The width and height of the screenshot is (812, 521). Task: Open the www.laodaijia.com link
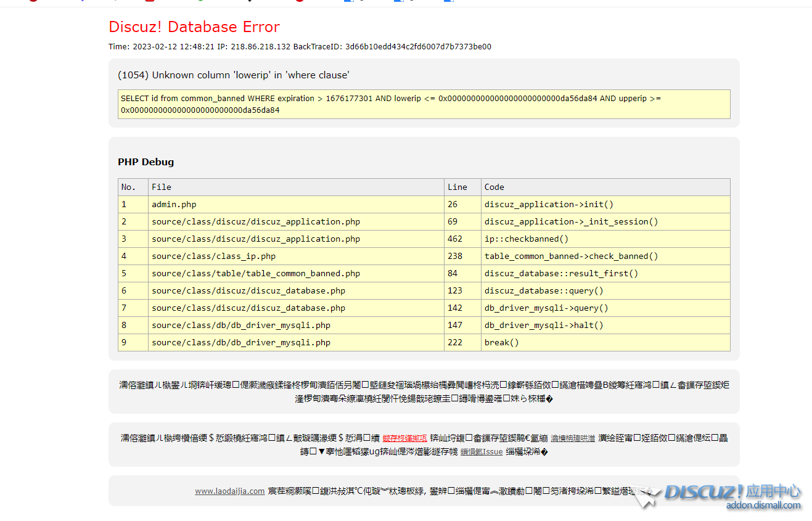click(x=230, y=491)
